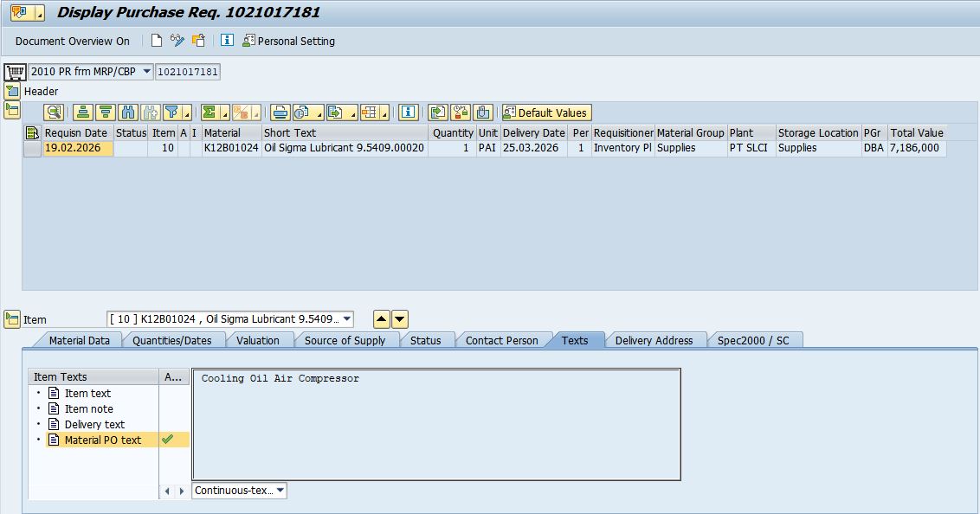Go to the next item arrow button

coord(400,319)
